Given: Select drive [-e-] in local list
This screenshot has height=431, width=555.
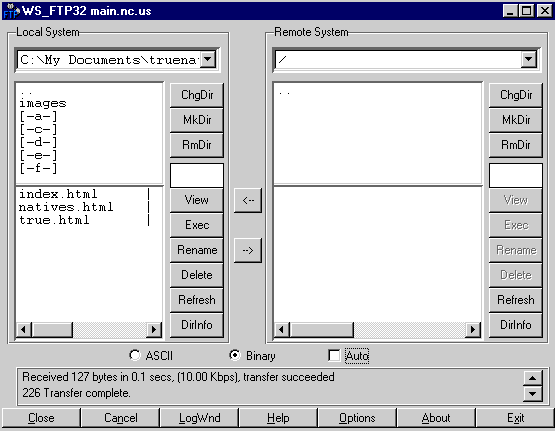Looking at the screenshot, I should tap(38, 155).
